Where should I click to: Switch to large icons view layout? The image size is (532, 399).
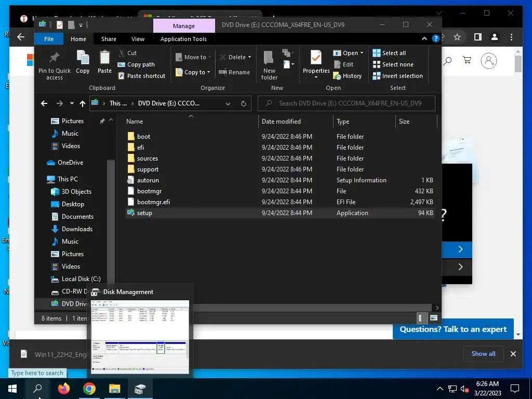click(433, 318)
